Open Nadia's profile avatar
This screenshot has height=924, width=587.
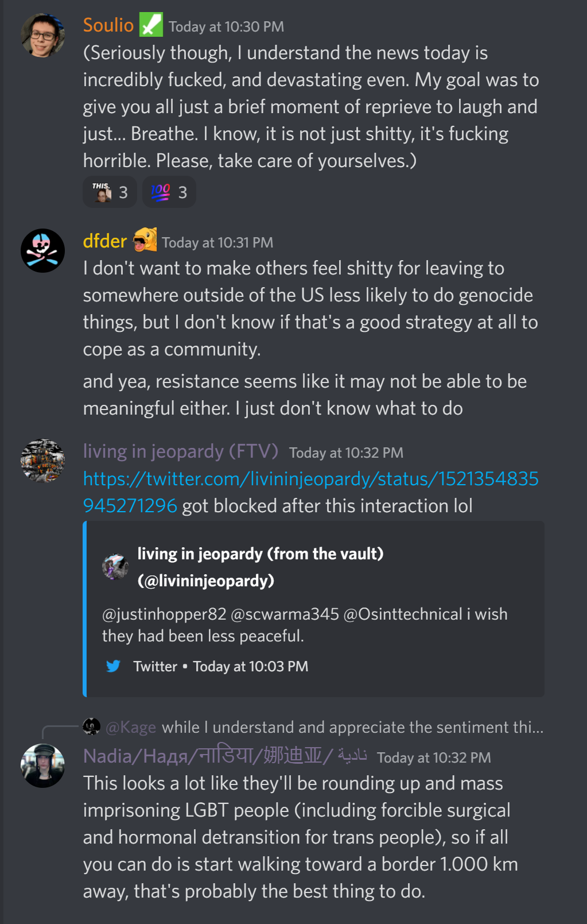click(42, 766)
